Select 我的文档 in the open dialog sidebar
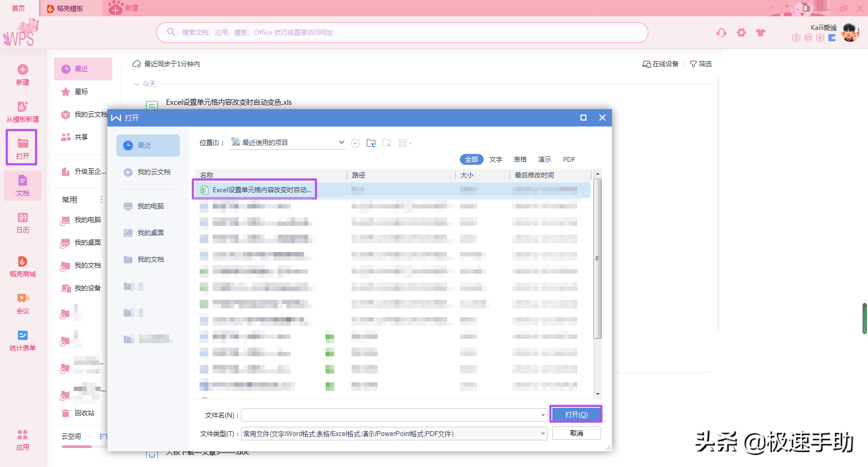 point(148,260)
